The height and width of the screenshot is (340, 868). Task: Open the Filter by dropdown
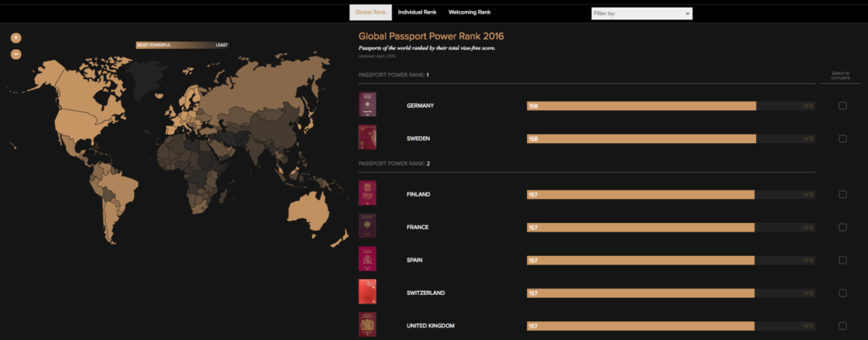pos(642,14)
